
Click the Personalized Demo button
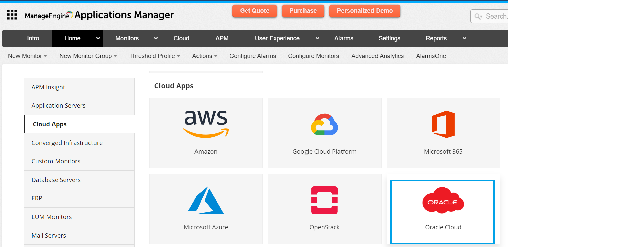click(365, 11)
